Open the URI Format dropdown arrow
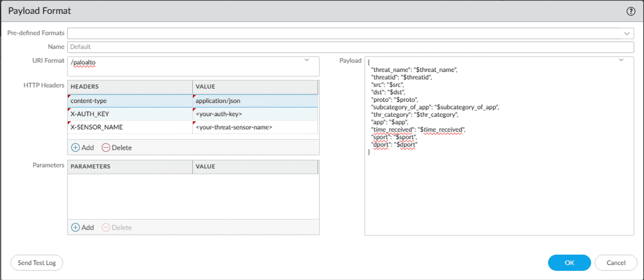The height and width of the screenshot is (280, 644). 307,60
